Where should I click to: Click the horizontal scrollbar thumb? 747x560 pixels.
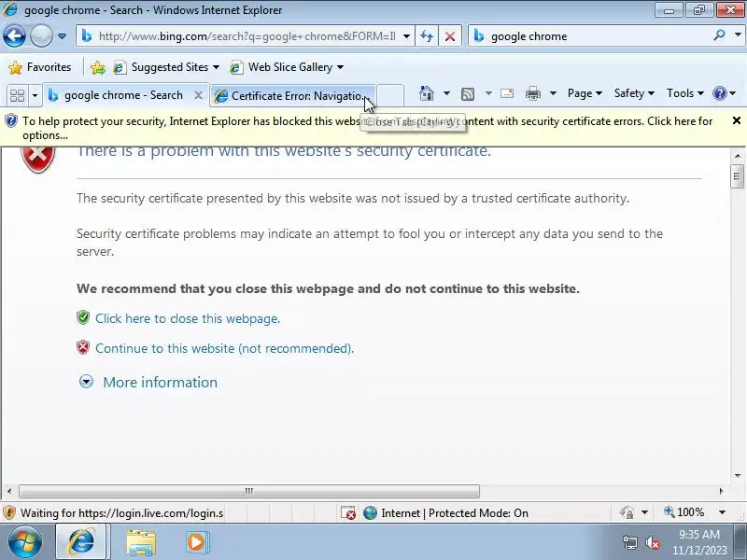tap(249, 491)
